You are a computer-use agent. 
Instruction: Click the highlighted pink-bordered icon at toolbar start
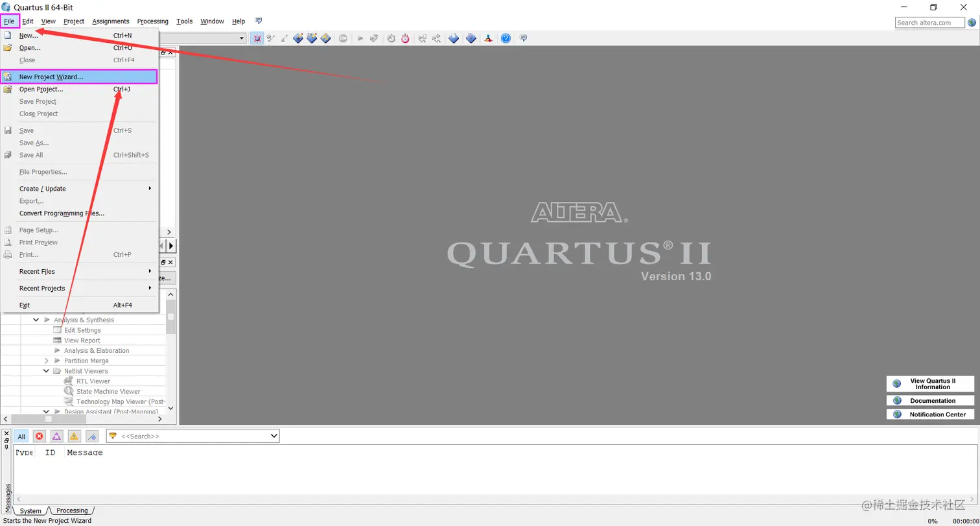[x=257, y=38]
